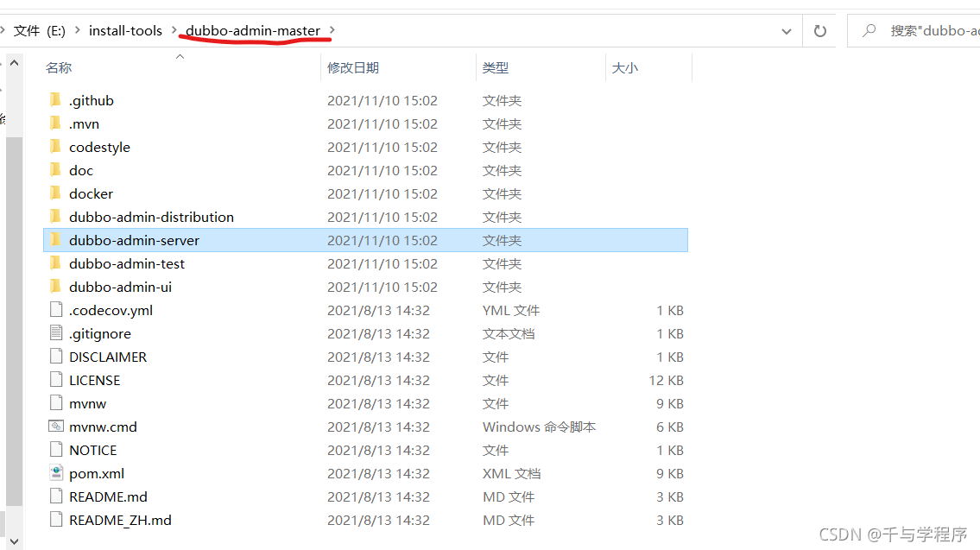Viewport: 980px width, 550px height.
Task: Click the NOTICE file icon
Action: (x=56, y=449)
